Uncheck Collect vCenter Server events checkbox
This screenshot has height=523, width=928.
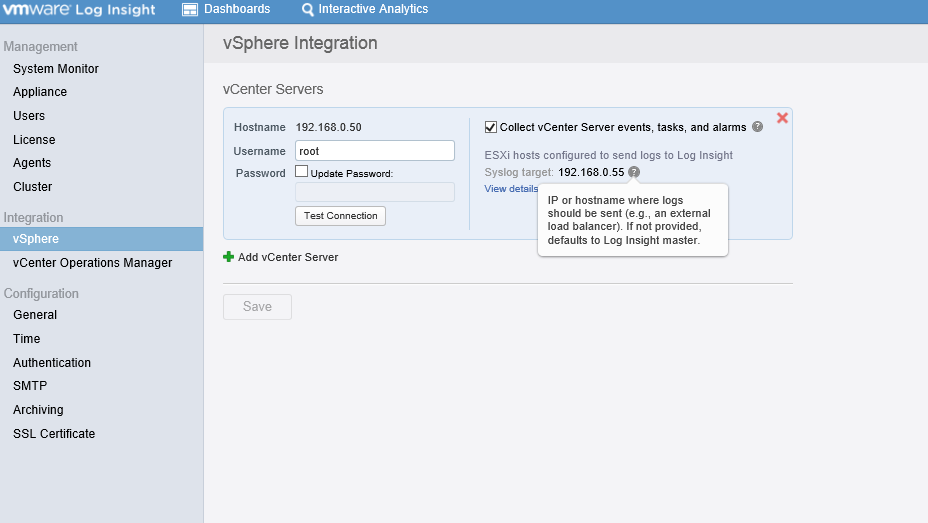click(x=491, y=127)
